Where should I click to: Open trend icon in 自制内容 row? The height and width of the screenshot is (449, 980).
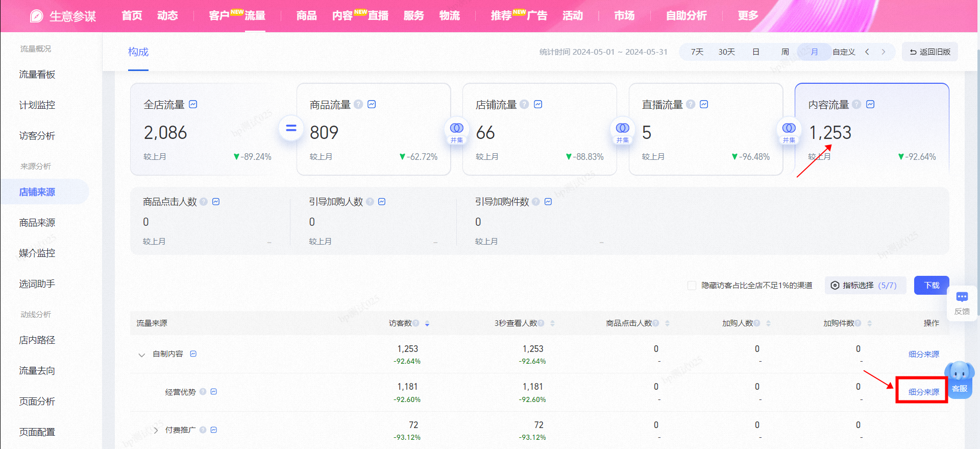point(193,353)
